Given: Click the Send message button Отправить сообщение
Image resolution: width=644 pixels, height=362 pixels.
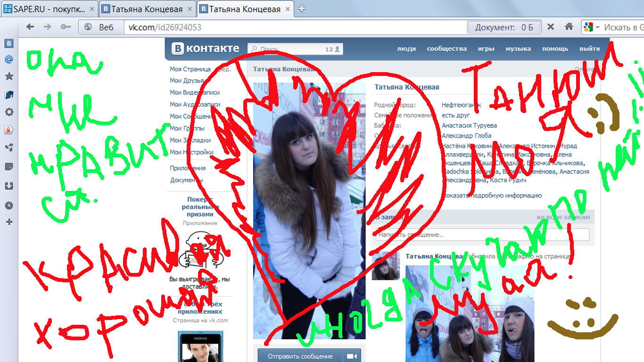Looking at the screenshot, I should [300, 356].
